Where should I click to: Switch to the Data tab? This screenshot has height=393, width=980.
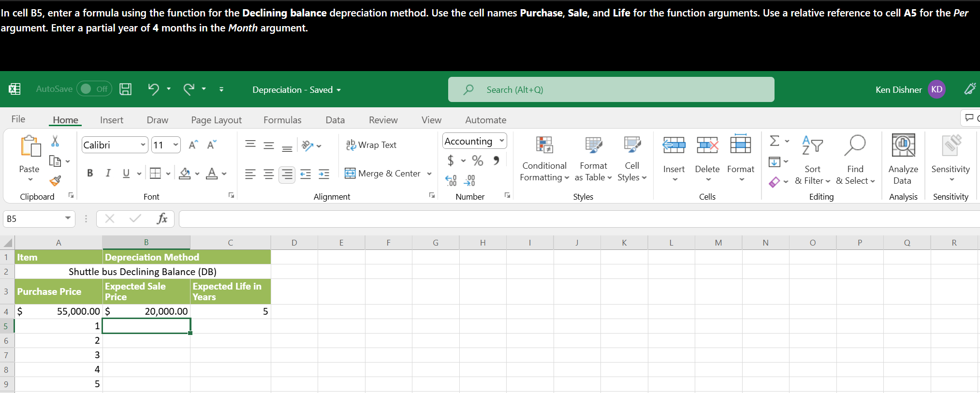point(335,120)
